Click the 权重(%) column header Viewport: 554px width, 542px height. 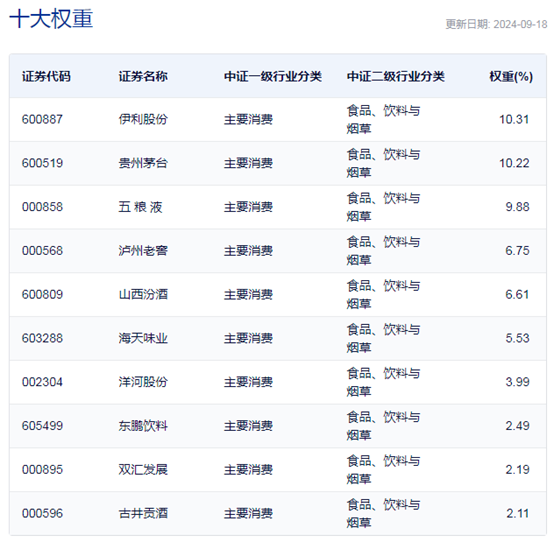(x=511, y=76)
